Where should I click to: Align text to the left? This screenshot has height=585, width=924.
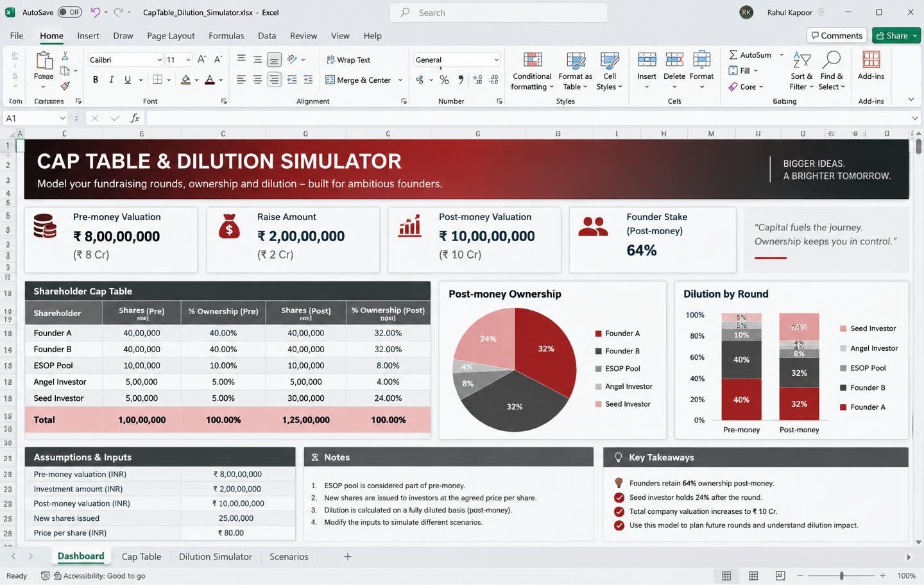[x=241, y=80]
